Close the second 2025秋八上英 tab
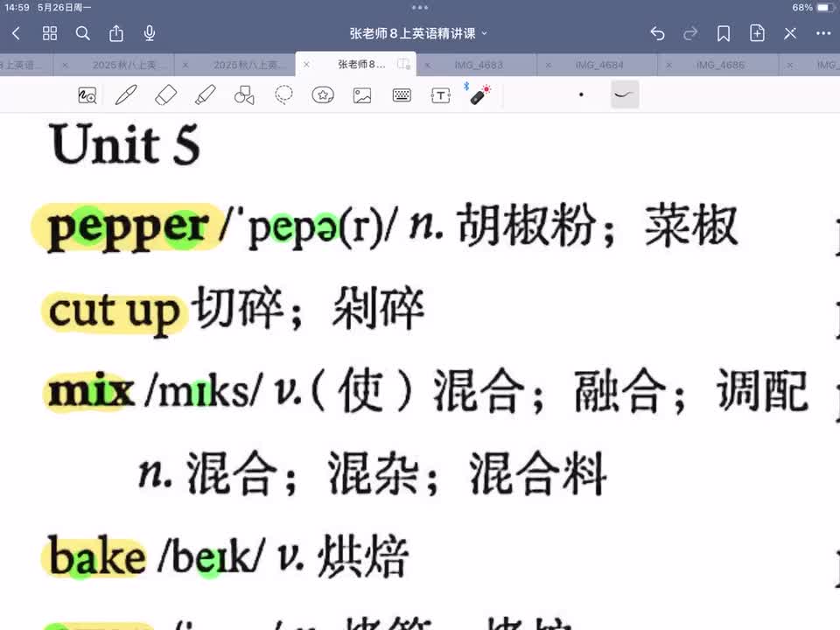Viewport: 840px width, 630px height. (x=185, y=65)
